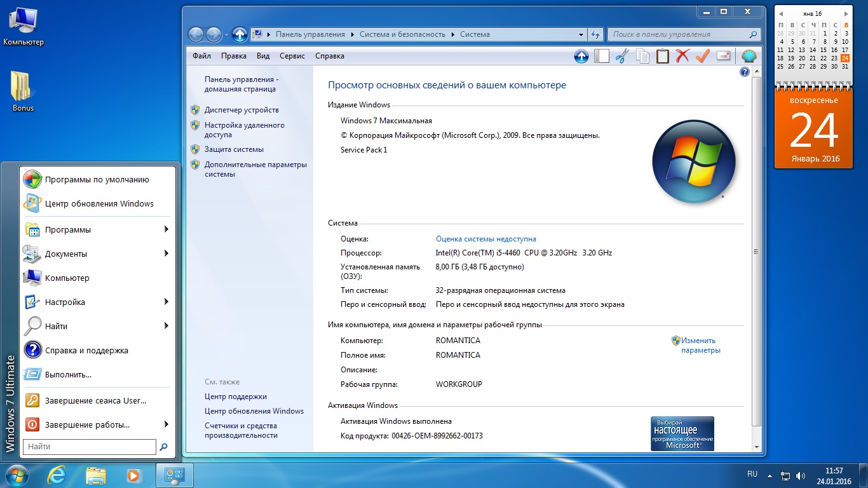
Task: Select the Bonus folder on desktop
Action: coord(23,91)
